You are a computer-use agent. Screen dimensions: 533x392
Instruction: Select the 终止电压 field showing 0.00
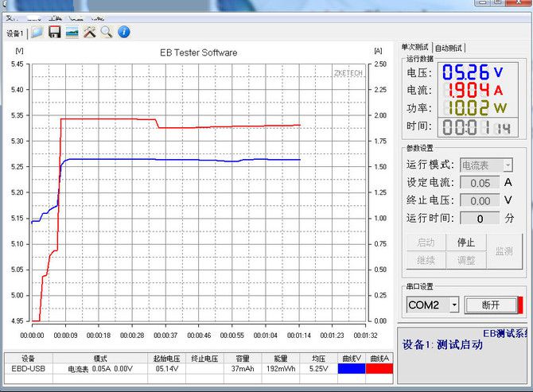point(480,200)
